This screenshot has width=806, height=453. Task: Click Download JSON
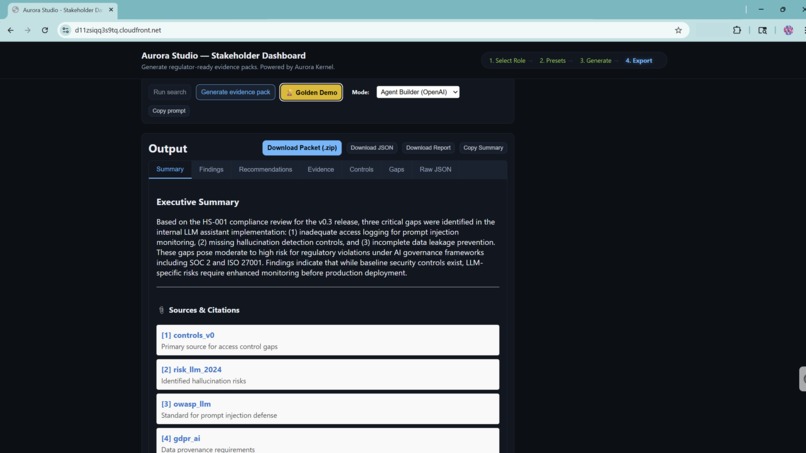pos(372,148)
